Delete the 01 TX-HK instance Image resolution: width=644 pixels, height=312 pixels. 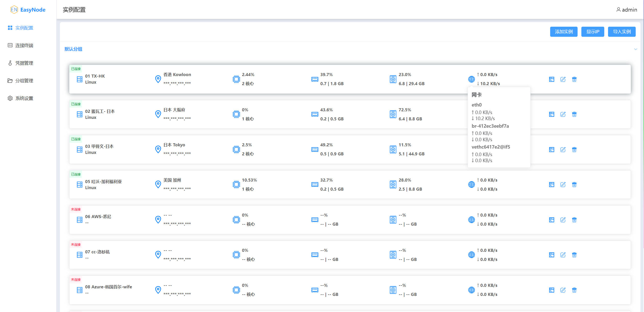click(574, 79)
